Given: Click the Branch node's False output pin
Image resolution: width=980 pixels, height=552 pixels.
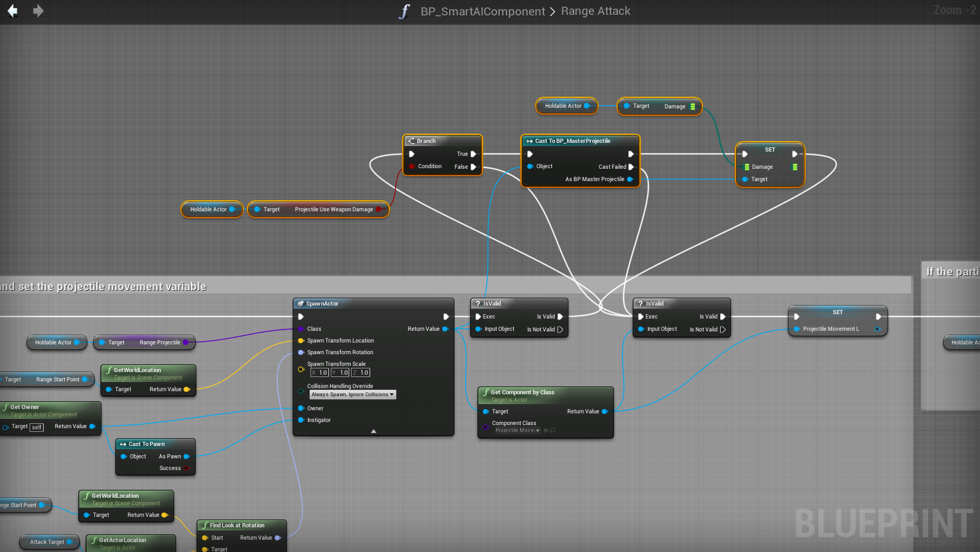Looking at the screenshot, I should [x=473, y=167].
